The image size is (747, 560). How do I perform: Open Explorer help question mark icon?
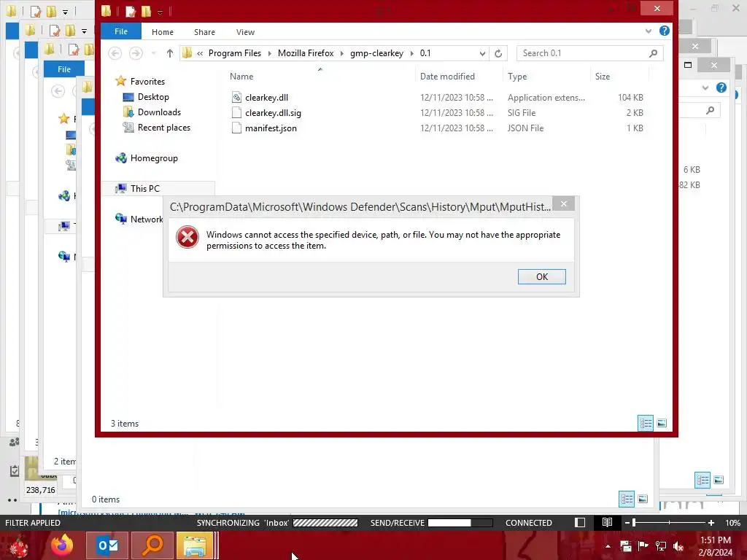point(664,31)
